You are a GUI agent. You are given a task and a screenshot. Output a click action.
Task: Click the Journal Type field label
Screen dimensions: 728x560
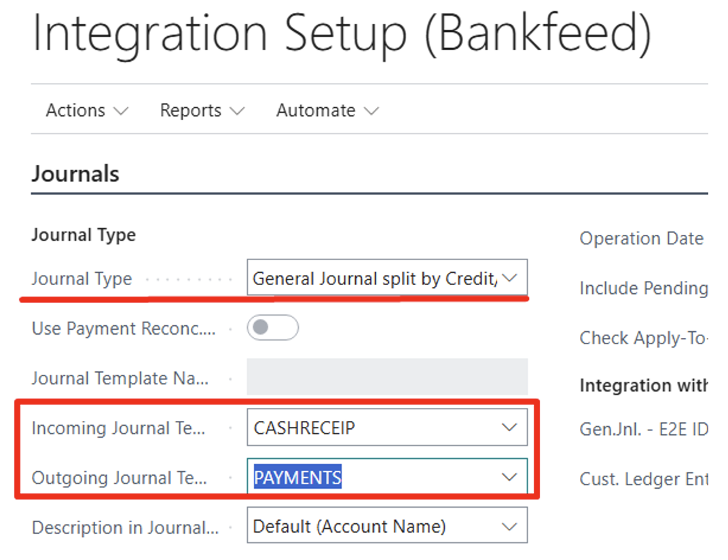[81, 278]
